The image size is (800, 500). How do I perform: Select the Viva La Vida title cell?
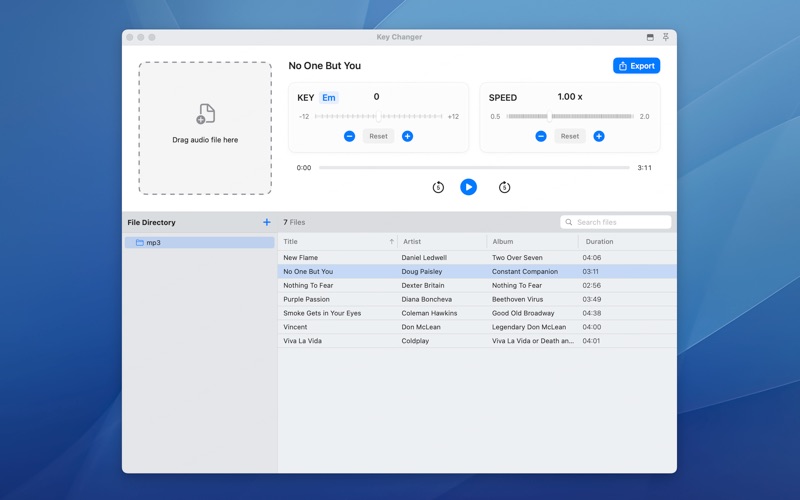coord(302,341)
